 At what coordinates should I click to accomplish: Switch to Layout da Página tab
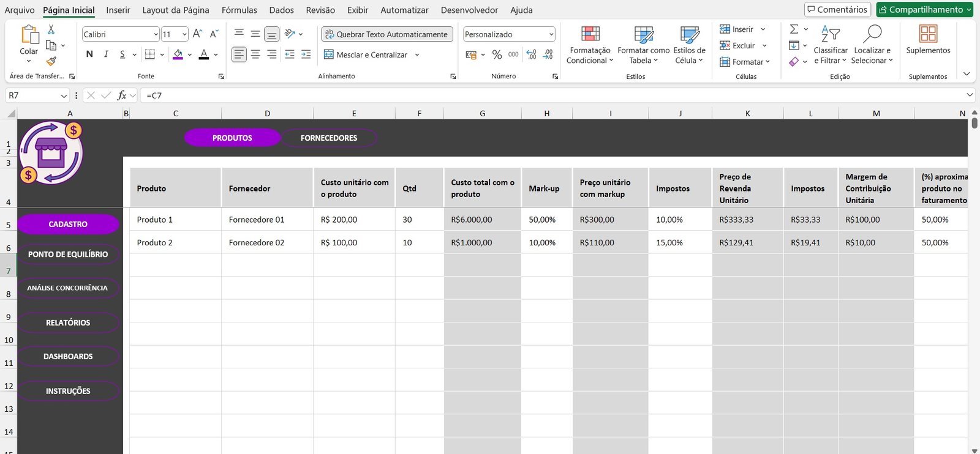[x=176, y=10]
